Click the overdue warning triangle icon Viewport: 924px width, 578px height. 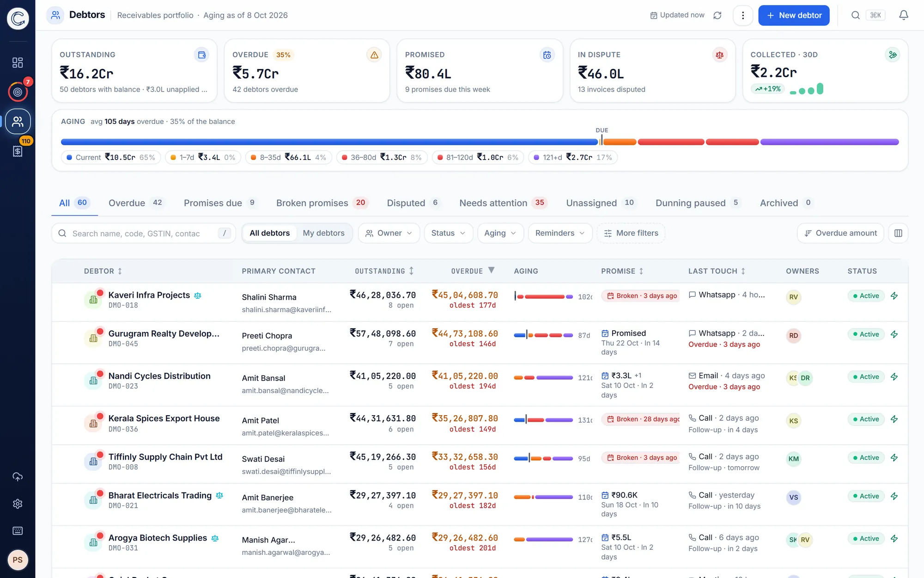point(374,55)
